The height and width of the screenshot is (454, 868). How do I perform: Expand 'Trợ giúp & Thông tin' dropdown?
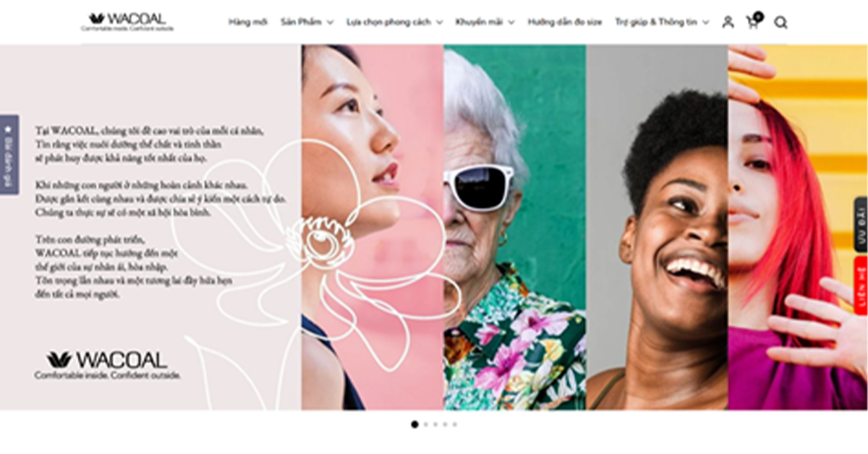pos(662,22)
